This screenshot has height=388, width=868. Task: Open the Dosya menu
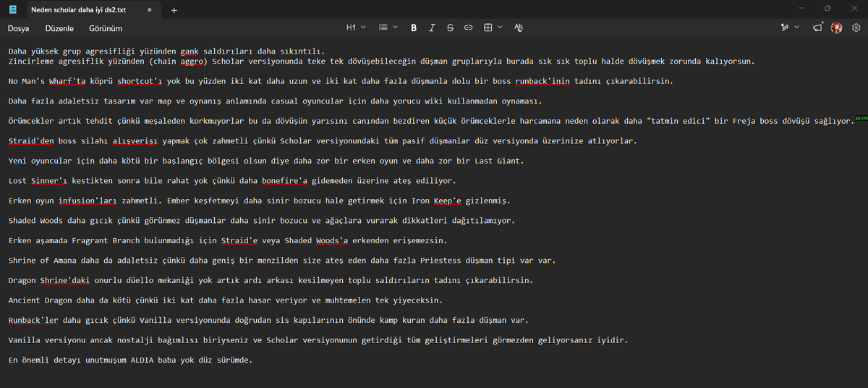pos(18,28)
